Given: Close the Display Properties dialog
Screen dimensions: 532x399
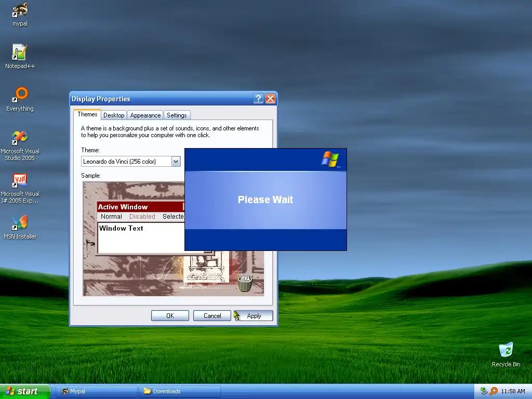Looking at the screenshot, I should coord(270,99).
